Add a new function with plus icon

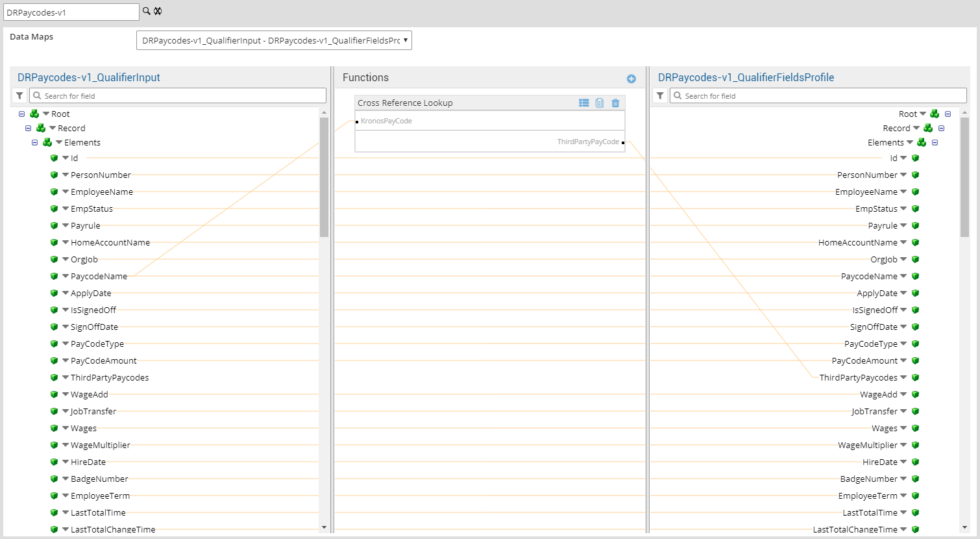pos(631,79)
